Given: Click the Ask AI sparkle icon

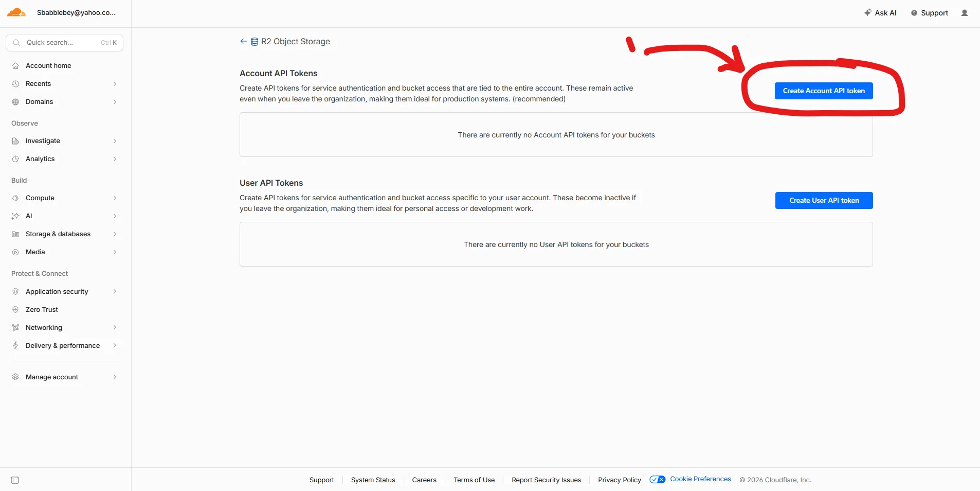Looking at the screenshot, I should pyautogui.click(x=868, y=12).
